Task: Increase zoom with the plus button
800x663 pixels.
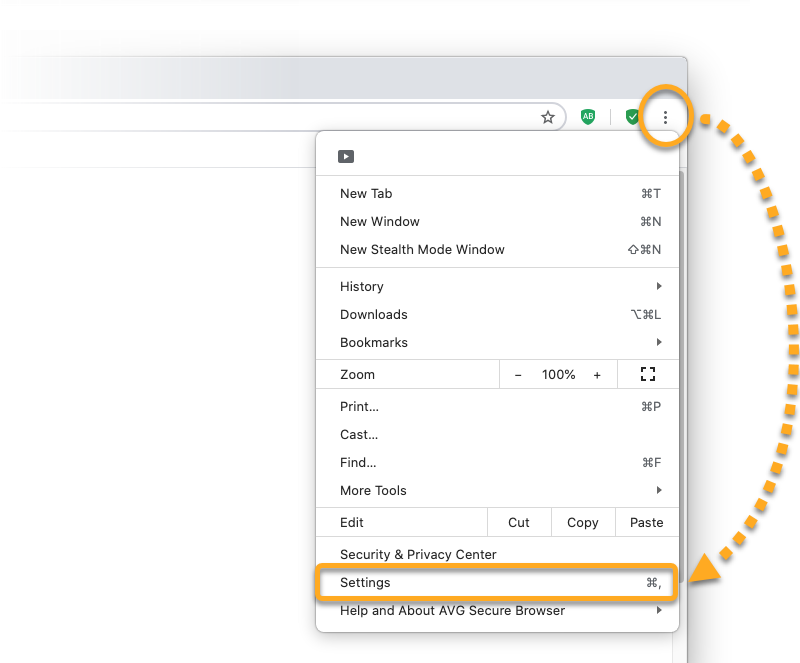Action: coord(597,374)
